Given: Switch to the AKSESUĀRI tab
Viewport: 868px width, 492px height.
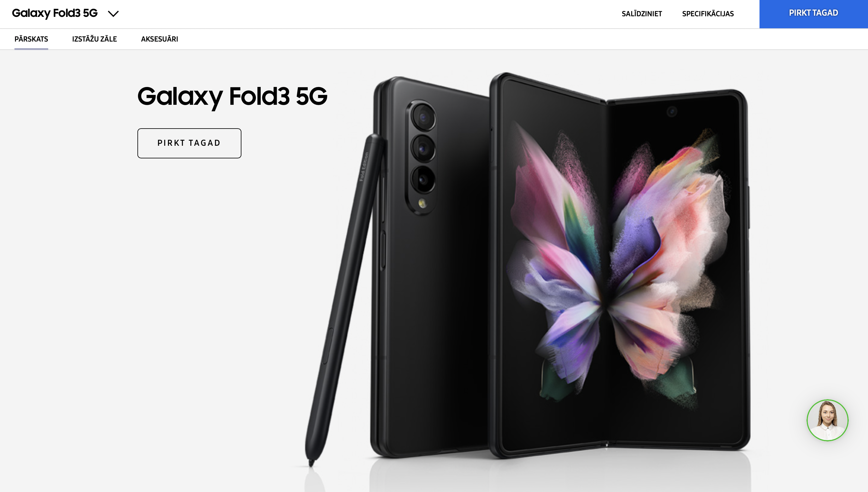Looking at the screenshot, I should [x=159, y=39].
